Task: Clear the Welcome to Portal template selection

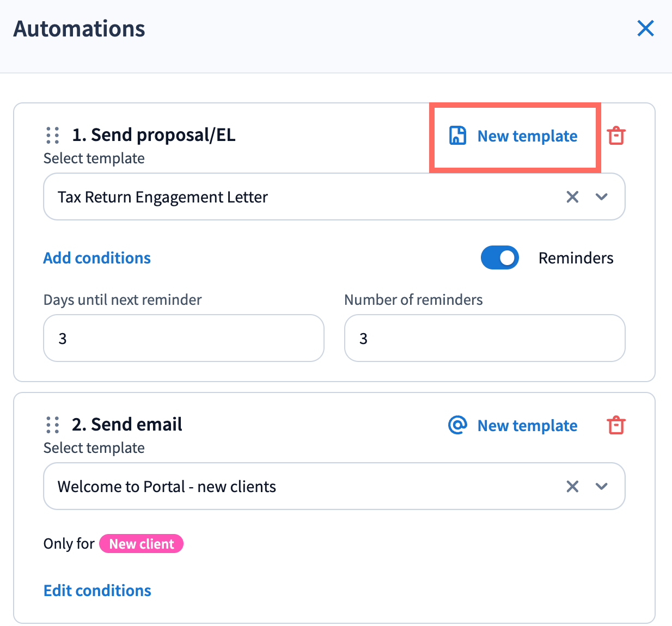Action: tap(572, 487)
